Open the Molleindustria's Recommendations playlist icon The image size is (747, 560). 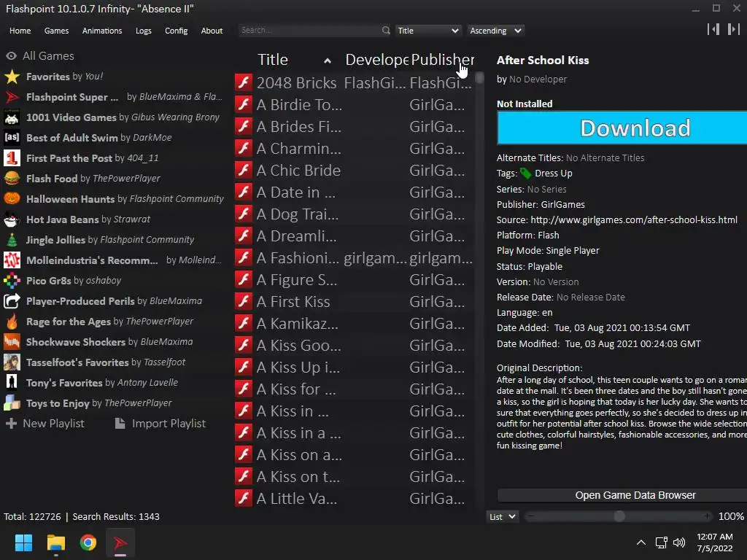pos(12,260)
